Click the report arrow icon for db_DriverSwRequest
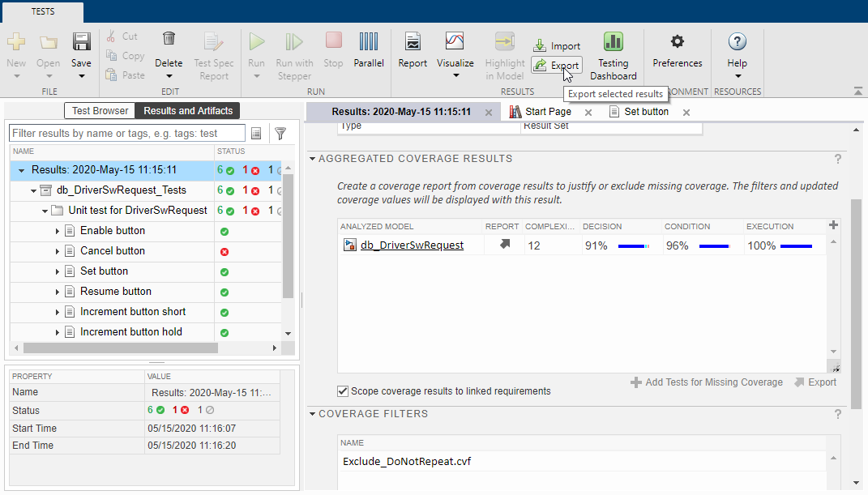 [505, 245]
